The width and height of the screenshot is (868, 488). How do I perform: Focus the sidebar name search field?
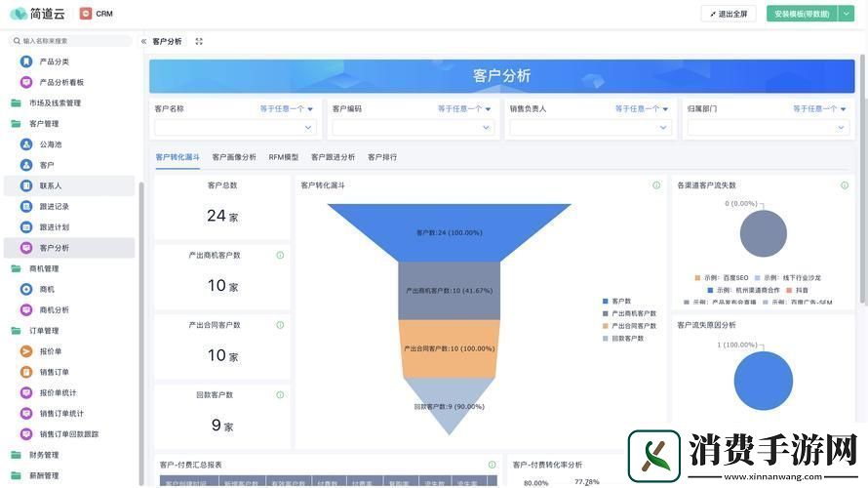(x=71, y=41)
